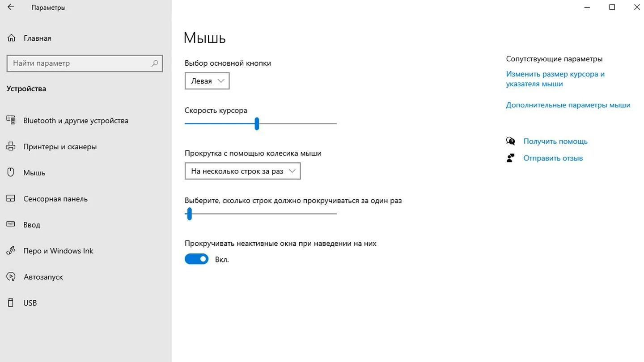Click the autoplay icon beside Автозапуск
The image size is (644, 362).
click(11, 277)
